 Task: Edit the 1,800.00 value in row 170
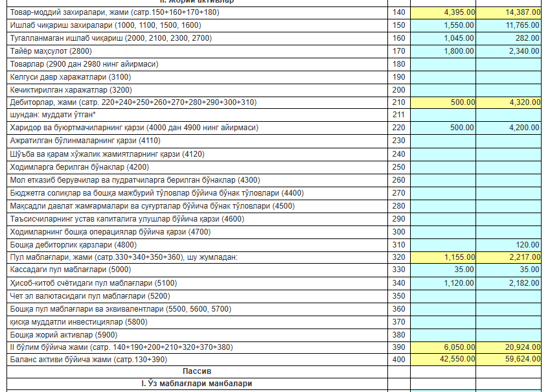pyautogui.click(x=443, y=51)
